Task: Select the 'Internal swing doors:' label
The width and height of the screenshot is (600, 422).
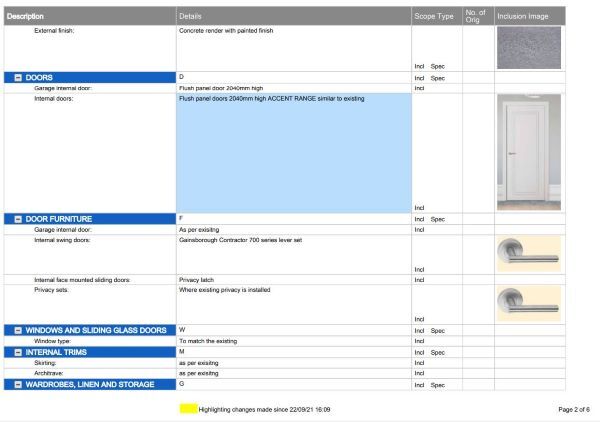Action: click(x=62, y=240)
